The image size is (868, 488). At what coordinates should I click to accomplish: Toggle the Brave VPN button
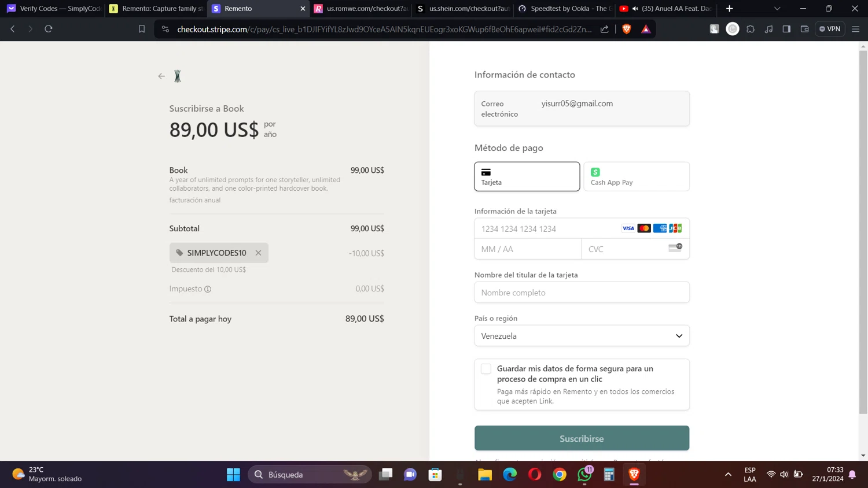point(830,29)
